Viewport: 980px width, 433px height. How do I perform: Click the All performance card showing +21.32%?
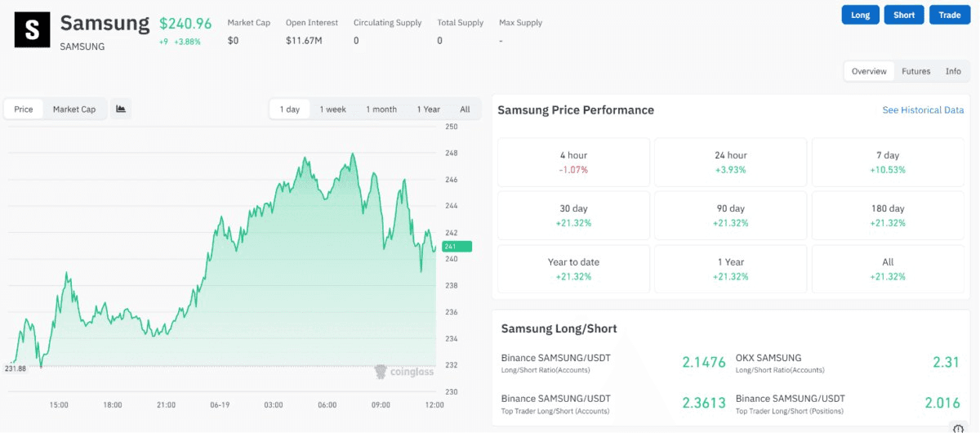tap(888, 270)
